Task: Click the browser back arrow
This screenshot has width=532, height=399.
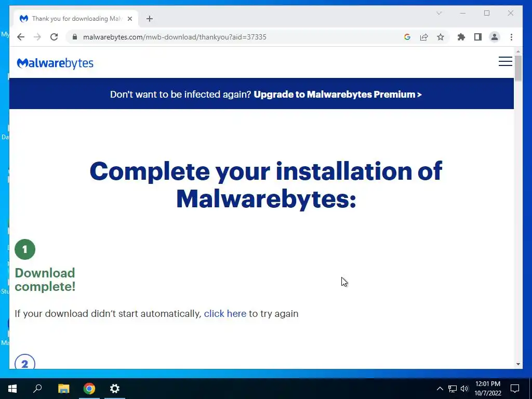Action: tap(21, 37)
